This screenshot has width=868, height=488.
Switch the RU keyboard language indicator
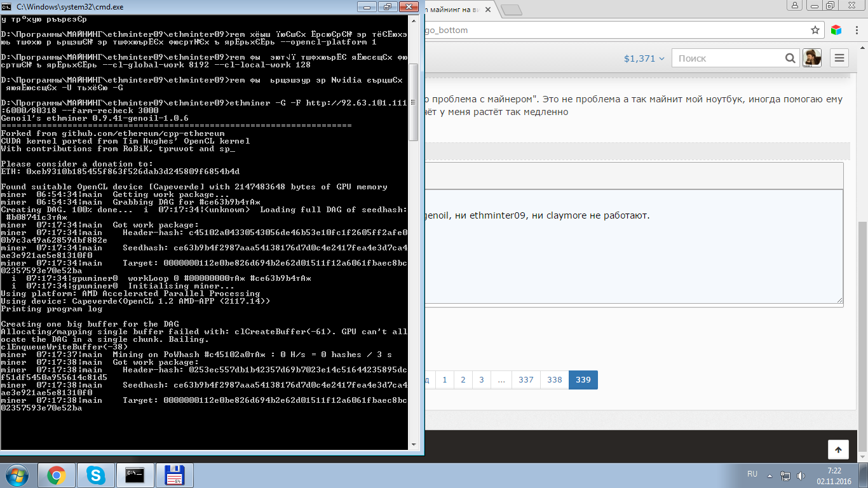pyautogui.click(x=752, y=475)
